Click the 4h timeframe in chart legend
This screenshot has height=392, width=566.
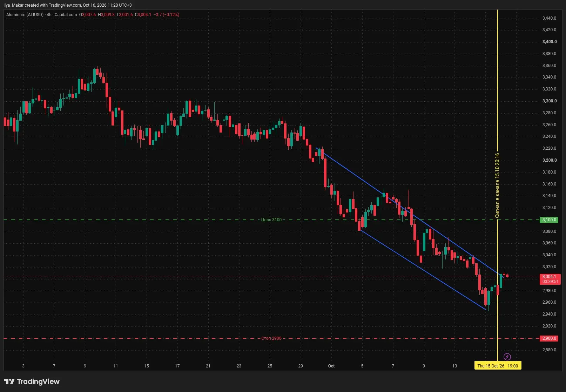point(49,15)
